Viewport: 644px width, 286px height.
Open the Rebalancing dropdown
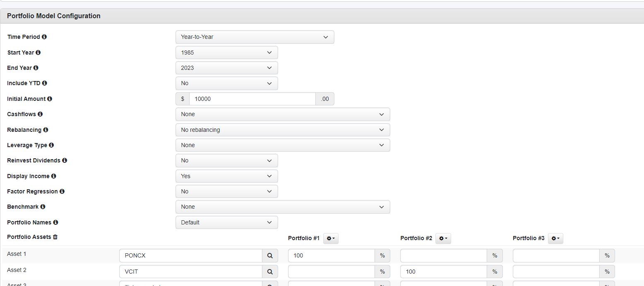pos(283,130)
